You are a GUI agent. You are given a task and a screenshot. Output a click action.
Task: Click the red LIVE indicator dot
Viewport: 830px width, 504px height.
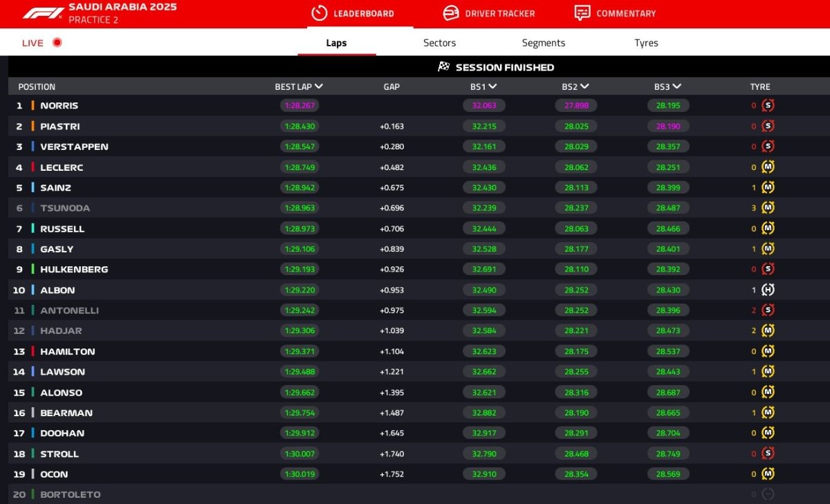point(57,43)
